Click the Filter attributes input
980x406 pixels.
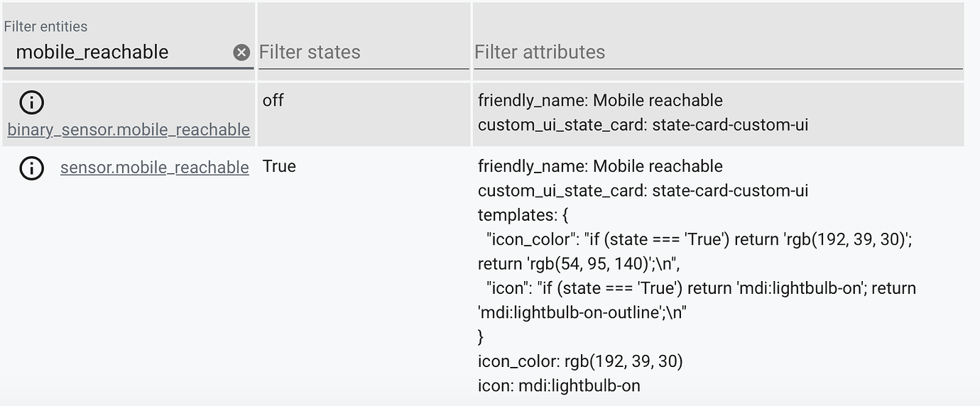click(x=717, y=53)
